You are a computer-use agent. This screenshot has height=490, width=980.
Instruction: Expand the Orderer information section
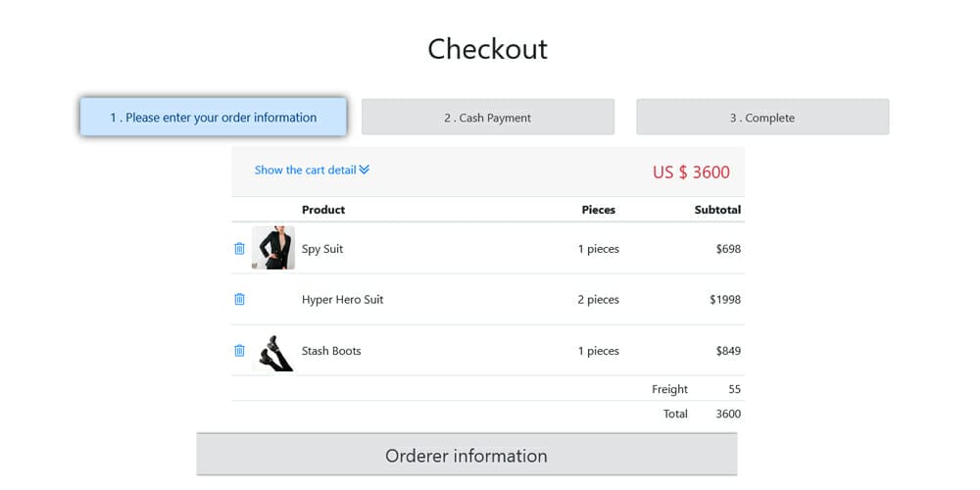[x=466, y=456]
